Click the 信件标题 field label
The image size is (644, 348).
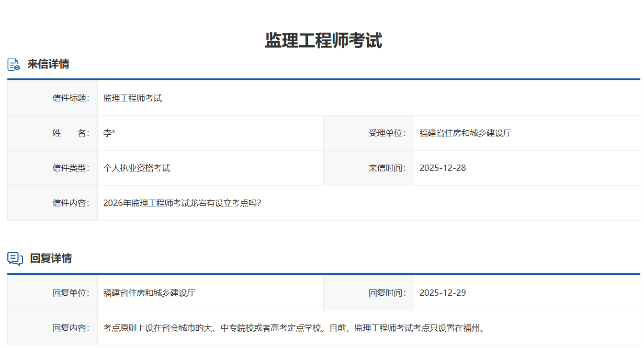coord(71,98)
